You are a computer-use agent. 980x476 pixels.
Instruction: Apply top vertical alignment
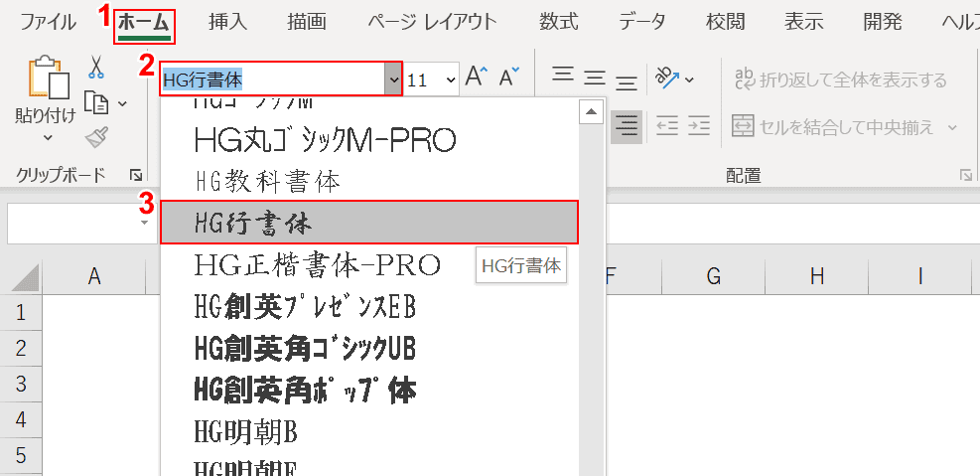click(x=563, y=77)
